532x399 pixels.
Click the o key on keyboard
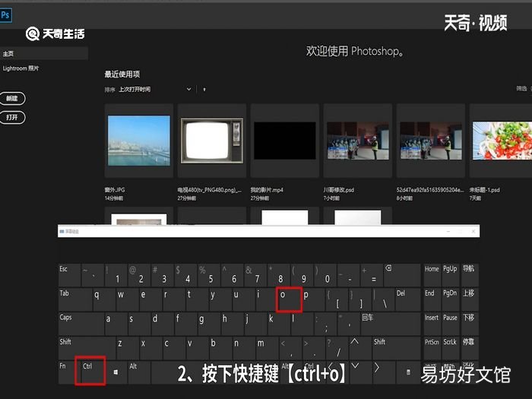click(289, 299)
